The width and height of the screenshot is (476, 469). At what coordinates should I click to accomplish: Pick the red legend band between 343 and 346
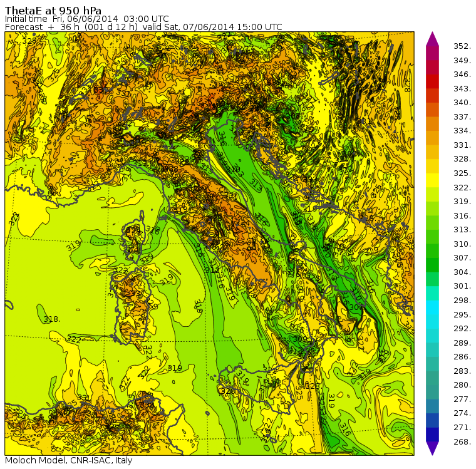(432, 81)
